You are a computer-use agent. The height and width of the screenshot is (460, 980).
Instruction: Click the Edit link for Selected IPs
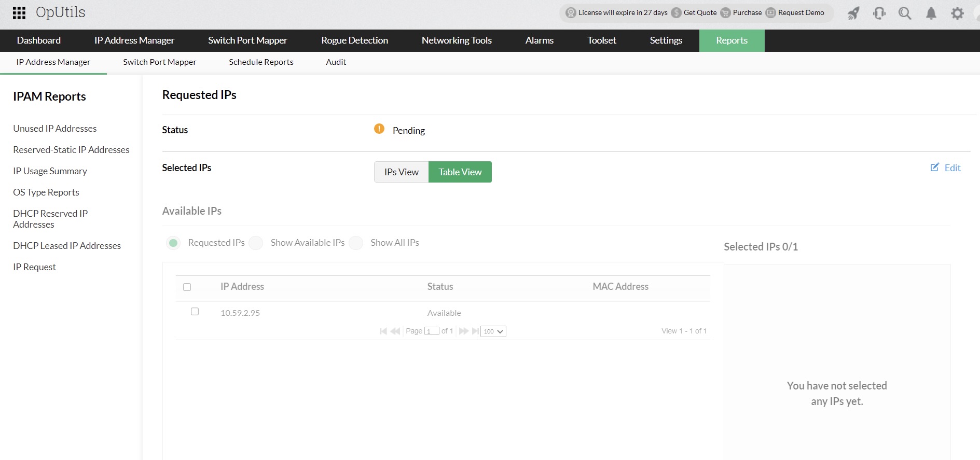953,168
